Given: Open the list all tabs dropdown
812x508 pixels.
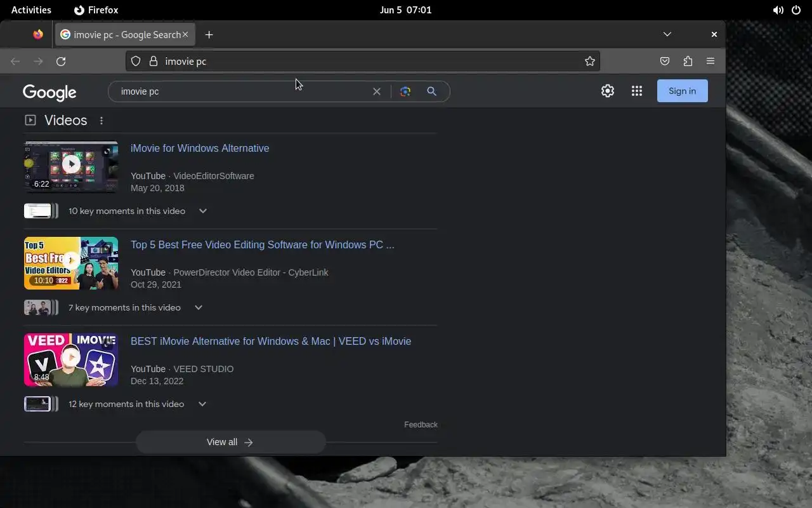Looking at the screenshot, I should (x=667, y=34).
